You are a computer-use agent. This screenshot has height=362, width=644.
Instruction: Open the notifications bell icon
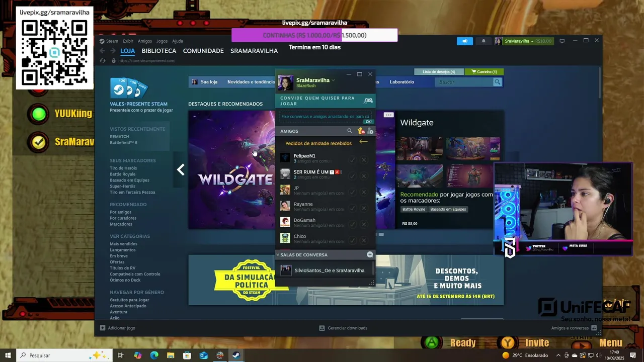click(484, 41)
